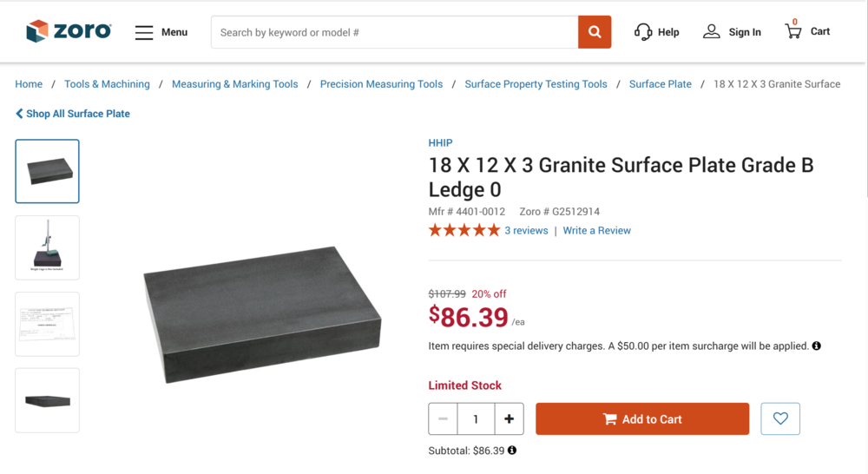Open the shopping Cart icon
This screenshot has width=868, height=474.
793,31
